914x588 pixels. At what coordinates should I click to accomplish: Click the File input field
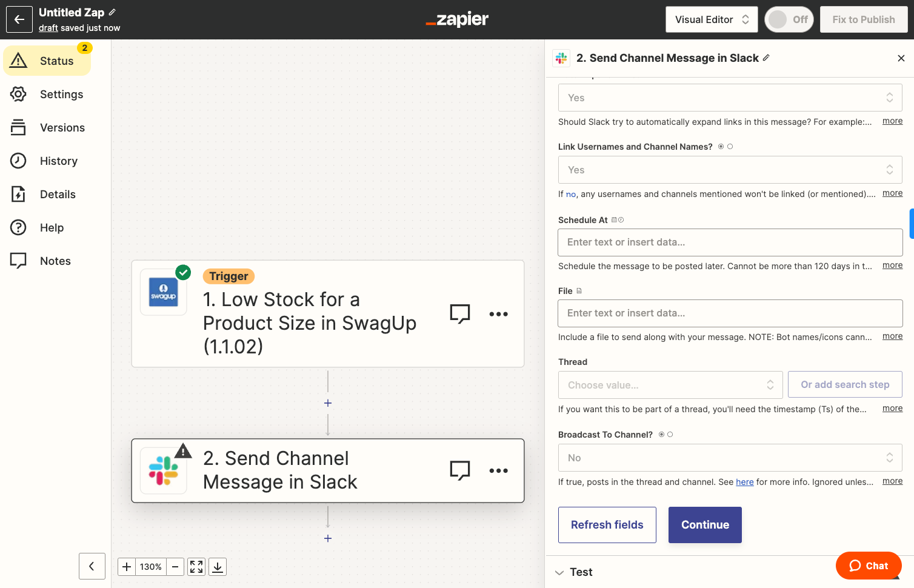[730, 313]
